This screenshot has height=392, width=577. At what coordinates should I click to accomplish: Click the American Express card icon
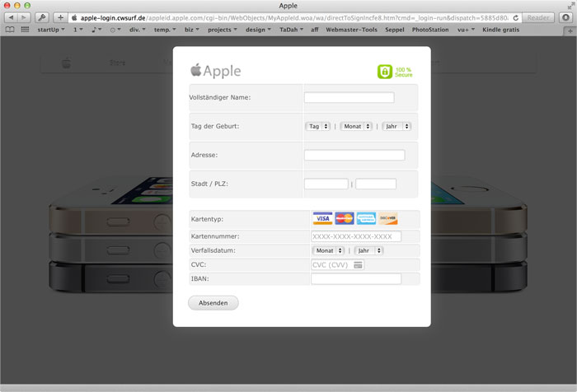[x=366, y=218]
